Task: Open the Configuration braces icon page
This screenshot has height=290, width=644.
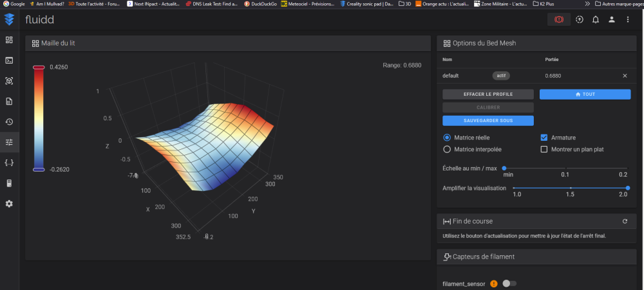Action: click(x=9, y=163)
